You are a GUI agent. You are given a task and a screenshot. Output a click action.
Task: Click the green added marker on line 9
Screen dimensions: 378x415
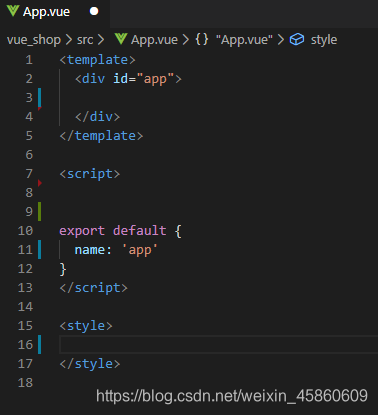[40, 212]
